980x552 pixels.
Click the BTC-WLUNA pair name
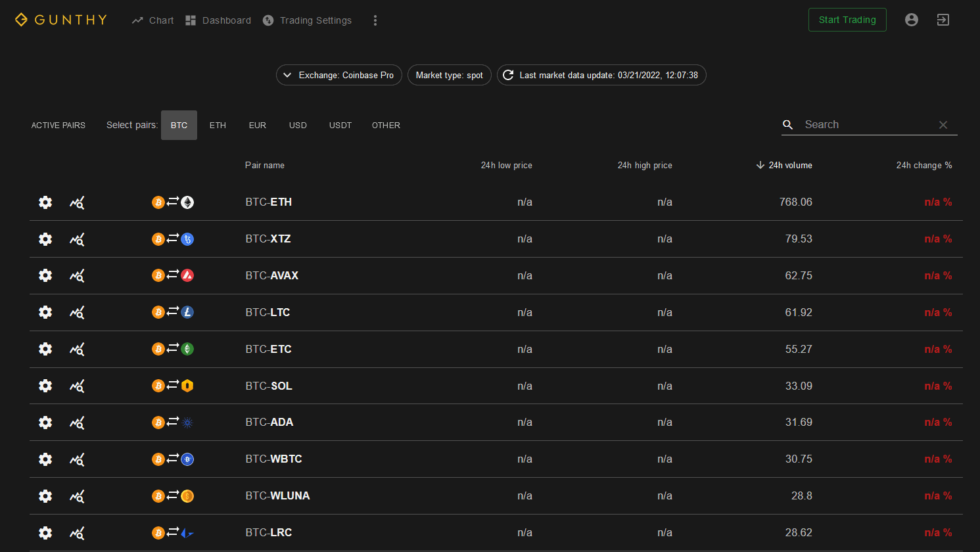click(277, 496)
